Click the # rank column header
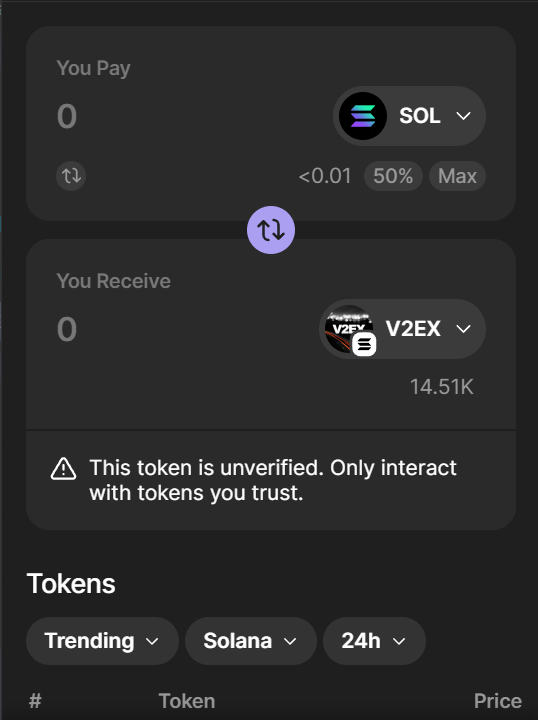Image resolution: width=538 pixels, height=720 pixels. (35, 701)
